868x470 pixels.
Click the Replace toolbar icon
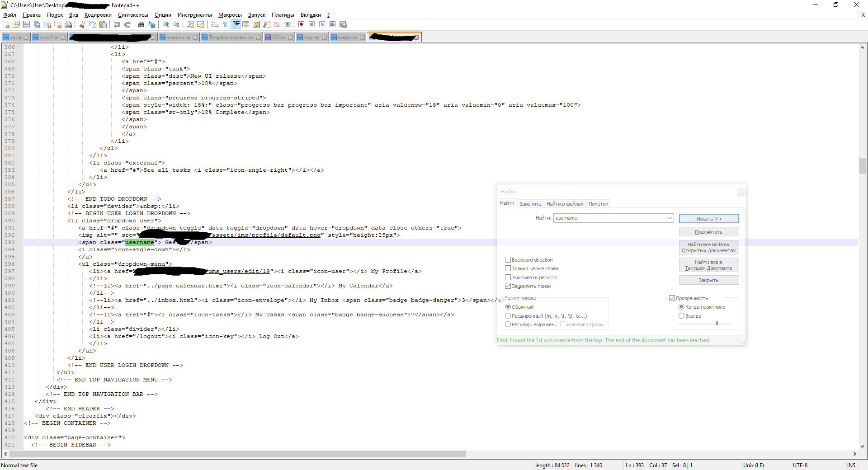point(152,24)
